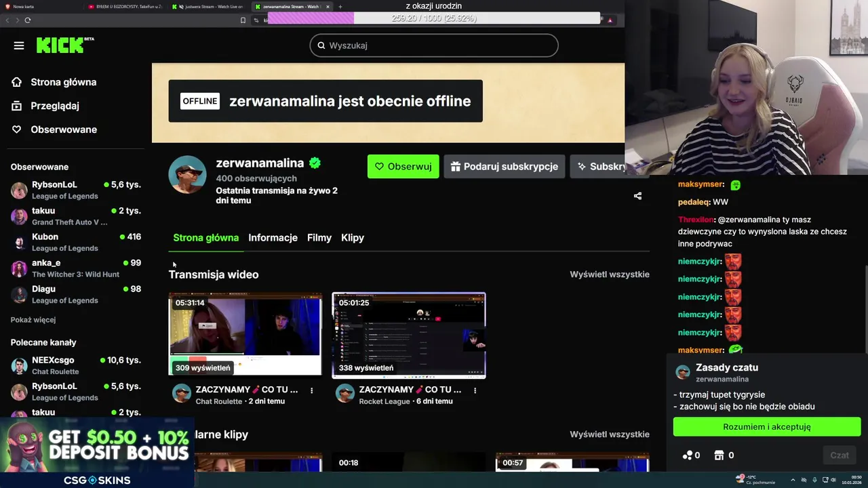
Task: Open Obserwowane in the left sidebar menu
Action: pyautogui.click(x=54, y=129)
